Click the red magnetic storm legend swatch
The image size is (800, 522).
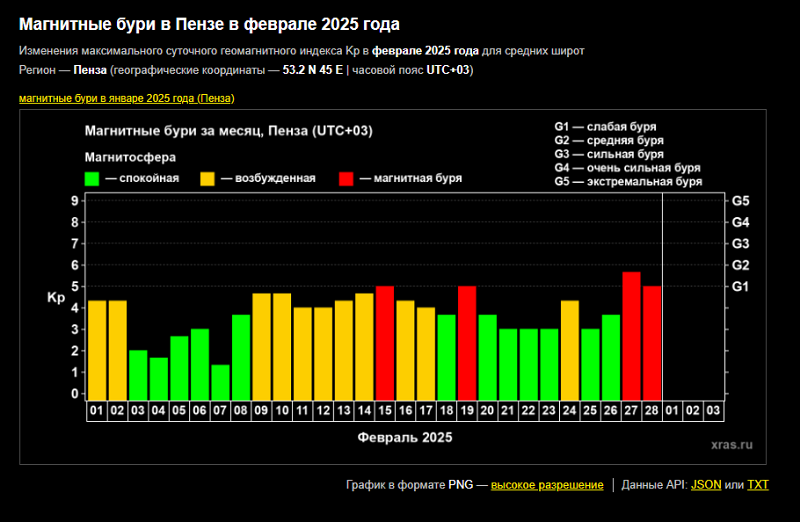click(x=347, y=178)
